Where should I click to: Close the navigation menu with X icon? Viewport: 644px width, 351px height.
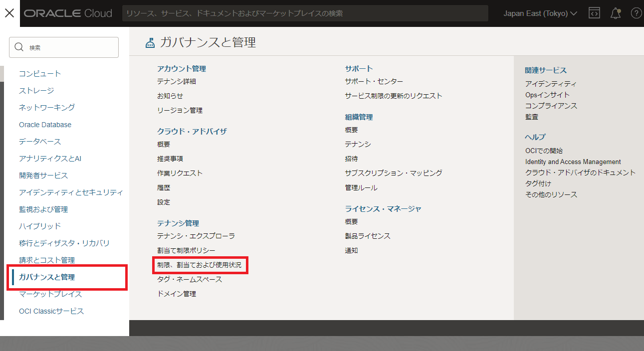(9, 13)
